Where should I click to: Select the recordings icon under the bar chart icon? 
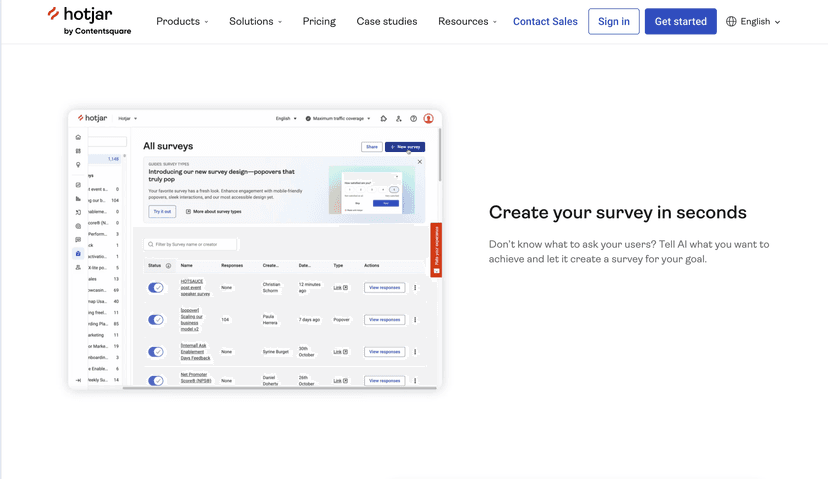pos(78,212)
